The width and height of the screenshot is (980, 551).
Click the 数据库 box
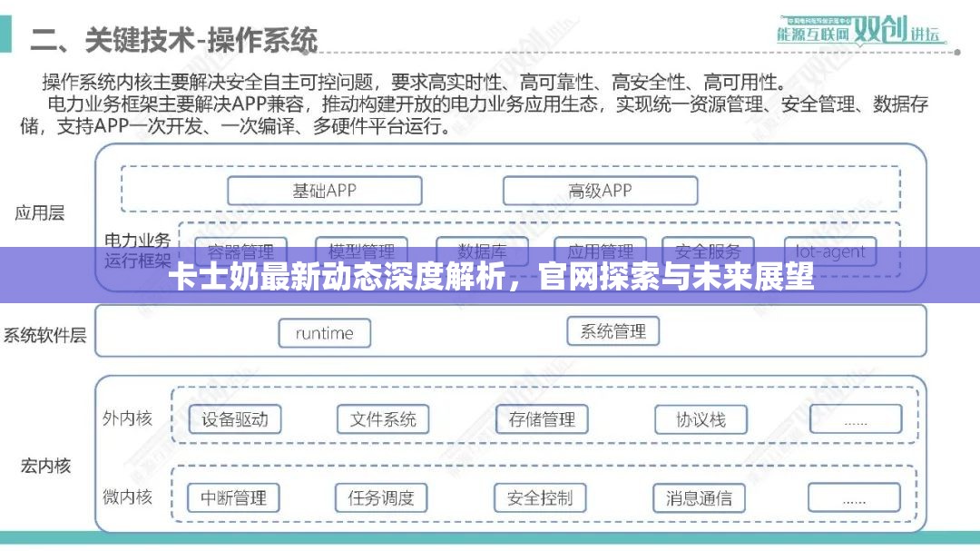(x=482, y=252)
